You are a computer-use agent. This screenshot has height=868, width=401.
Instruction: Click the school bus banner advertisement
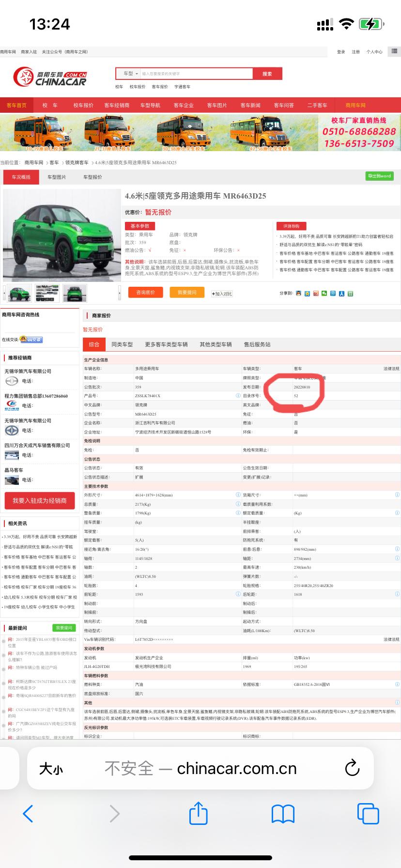pyautogui.click(x=200, y=132)
